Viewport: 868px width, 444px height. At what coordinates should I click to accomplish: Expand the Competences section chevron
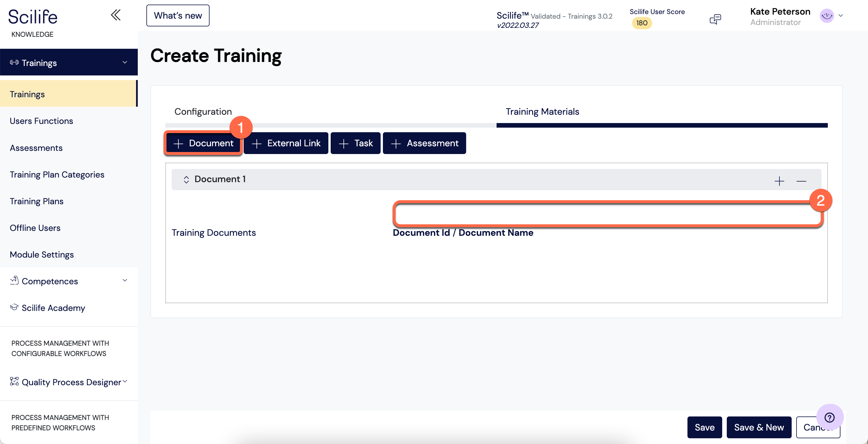125,281
